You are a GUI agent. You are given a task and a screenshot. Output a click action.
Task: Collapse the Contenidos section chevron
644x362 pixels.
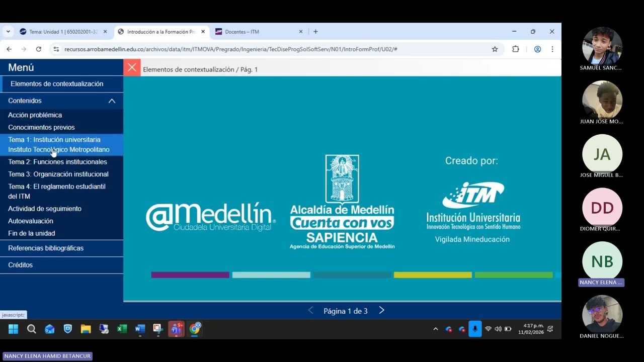pyautogui.click(x=112, y=101)
